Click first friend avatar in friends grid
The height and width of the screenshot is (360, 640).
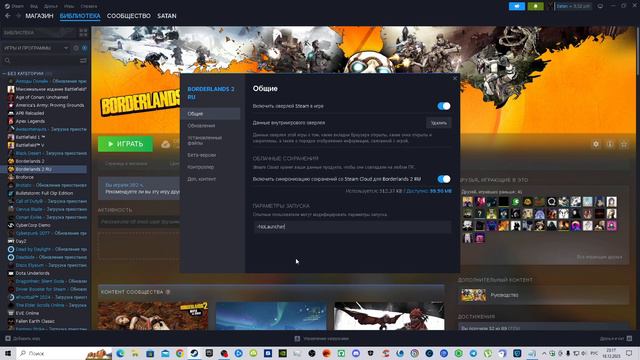pos(468,202)
